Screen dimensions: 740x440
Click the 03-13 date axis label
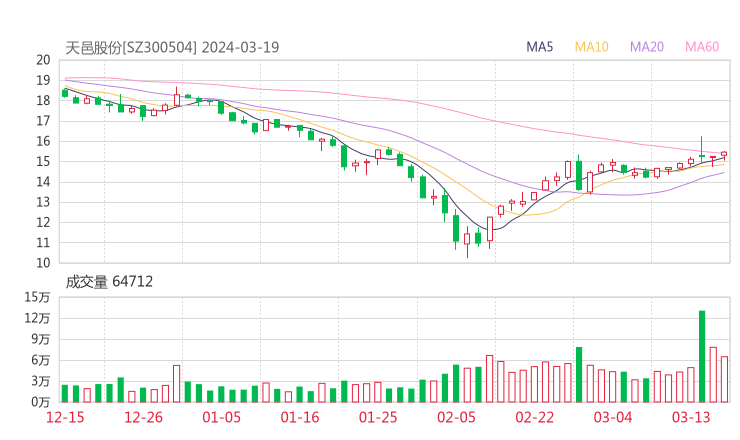(691, 417)
